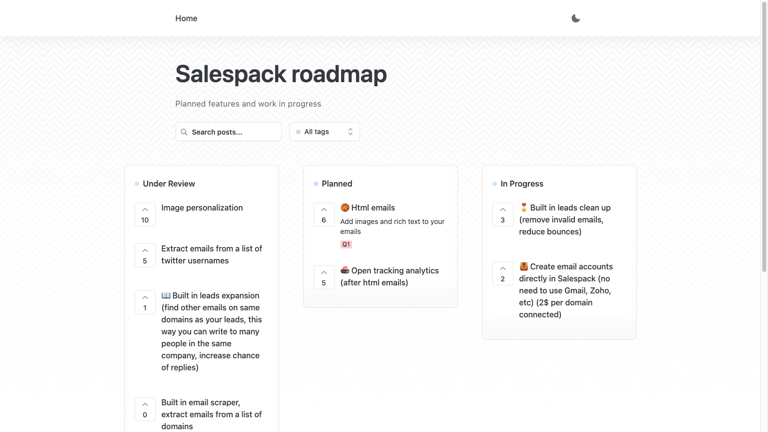The image size is (768, 432).
Task: Open Built in leads clean up post
Action: (565, 219)
